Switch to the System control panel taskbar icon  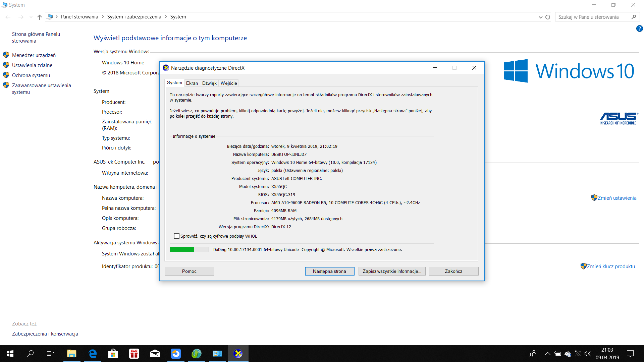[217, 354]
